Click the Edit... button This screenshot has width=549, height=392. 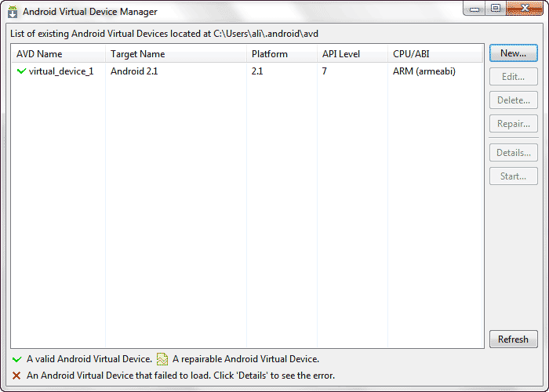(x=513, y=77)
